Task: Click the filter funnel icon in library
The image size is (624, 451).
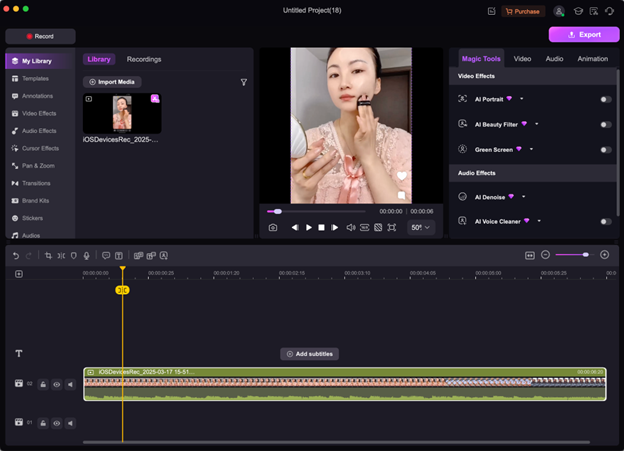Action: coord(244,82)
